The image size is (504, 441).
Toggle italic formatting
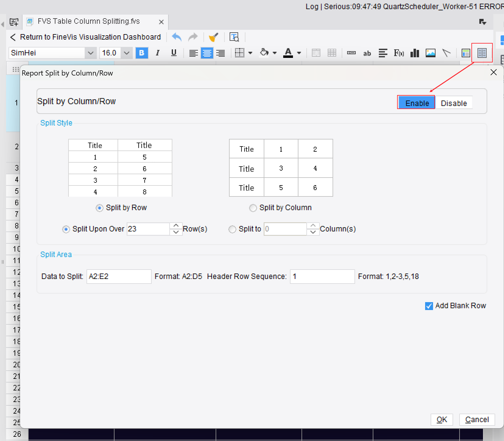point(157,53)
